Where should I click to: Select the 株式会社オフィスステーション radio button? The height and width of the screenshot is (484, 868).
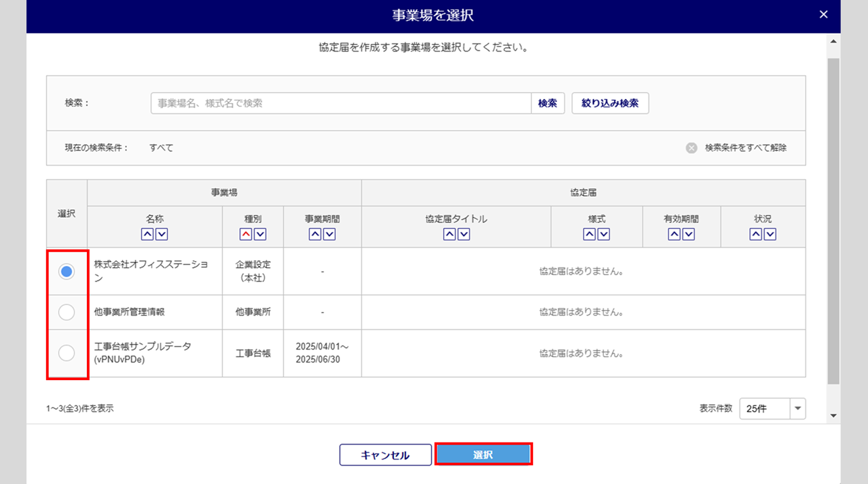click(67, 272)
